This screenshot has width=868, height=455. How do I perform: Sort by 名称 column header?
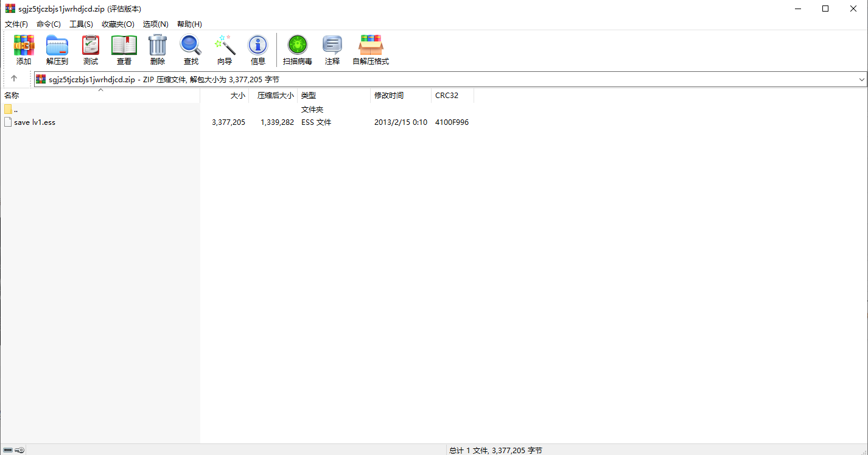click(100, 96)
